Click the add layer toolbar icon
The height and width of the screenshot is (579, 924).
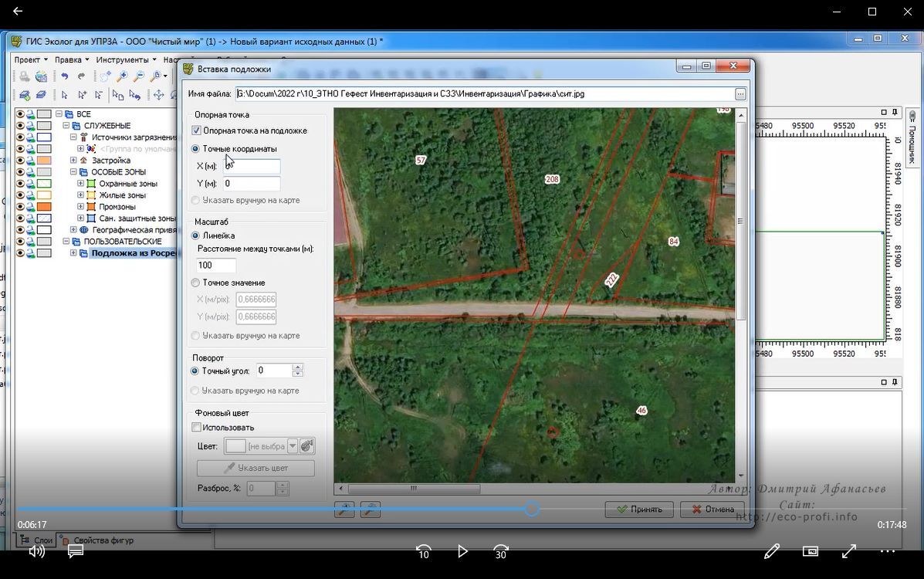[25, 95]
